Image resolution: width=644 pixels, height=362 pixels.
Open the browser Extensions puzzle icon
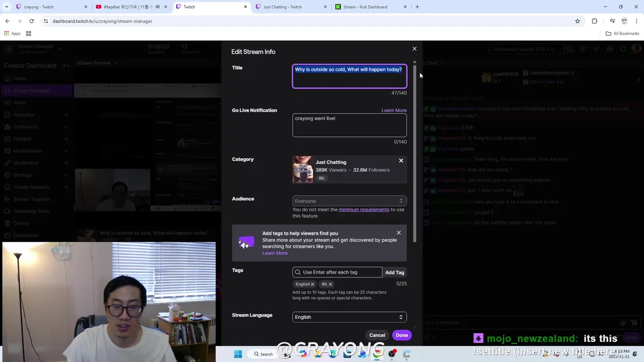pos(595,21)
